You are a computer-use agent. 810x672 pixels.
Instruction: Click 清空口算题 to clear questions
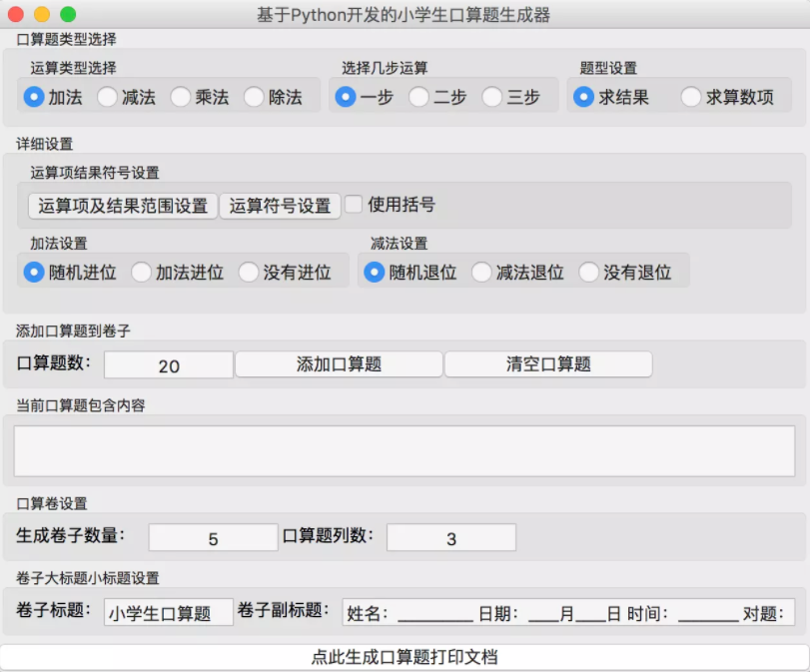click(x=547, y=364)
